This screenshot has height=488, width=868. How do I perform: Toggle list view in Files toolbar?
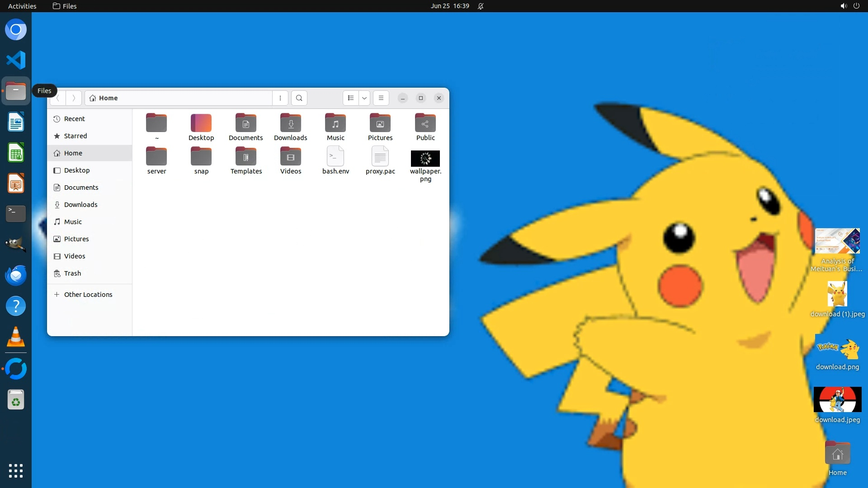pos(351,98)
